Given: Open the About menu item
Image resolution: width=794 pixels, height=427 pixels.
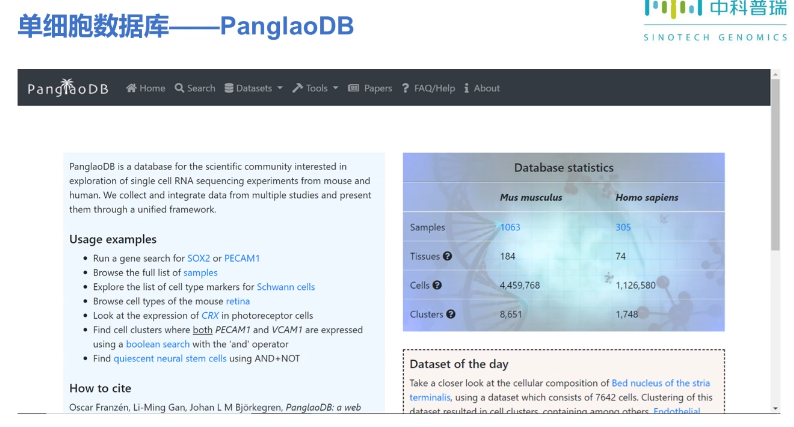Looking at the screenshot, I should coord(482,88).
